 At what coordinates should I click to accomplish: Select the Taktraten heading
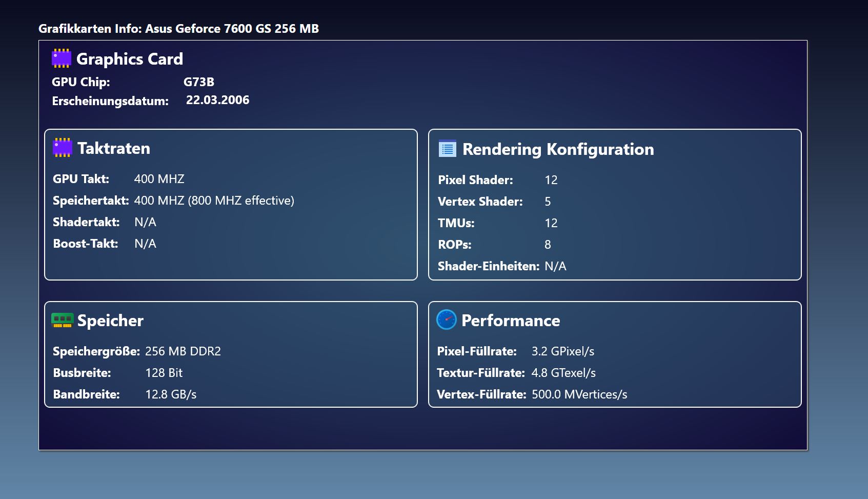pos(114,148)
